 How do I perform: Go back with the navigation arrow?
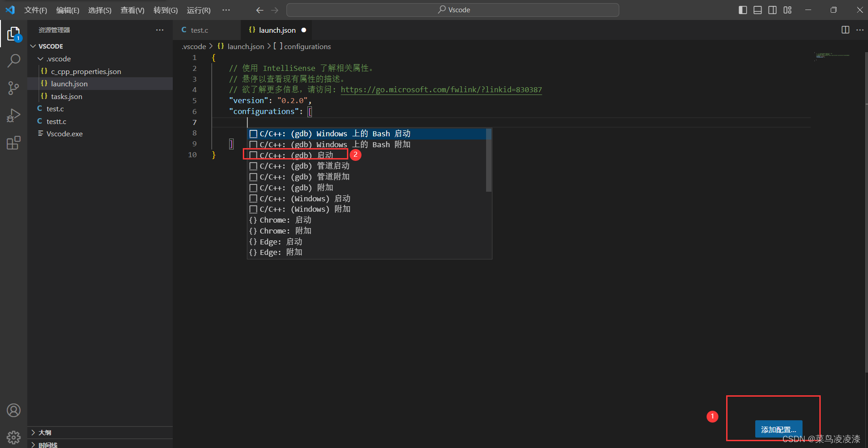pyautogui.click(x=260, y=10)
